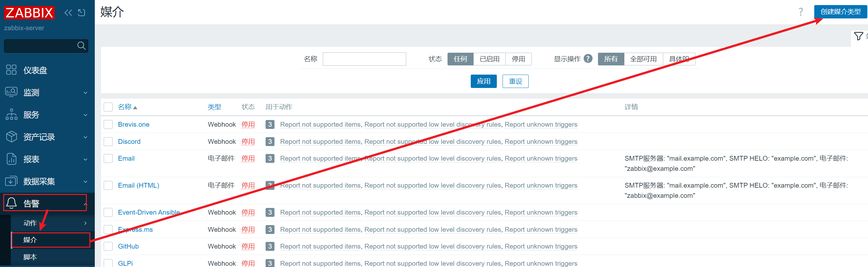Click the Monitoring icon (监测)

coord(11,92)
